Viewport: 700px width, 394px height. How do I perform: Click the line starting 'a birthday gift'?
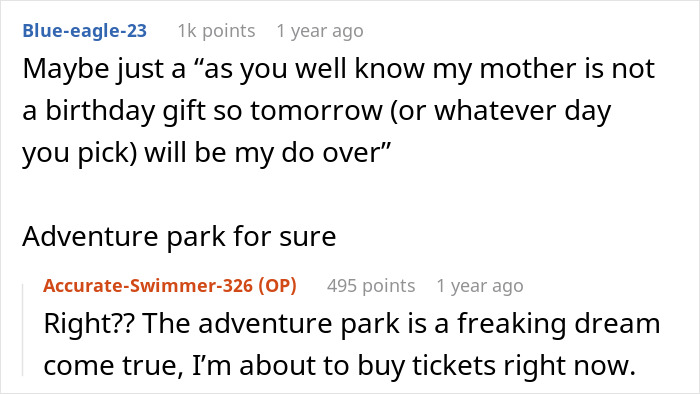click(x=317, y=111)
